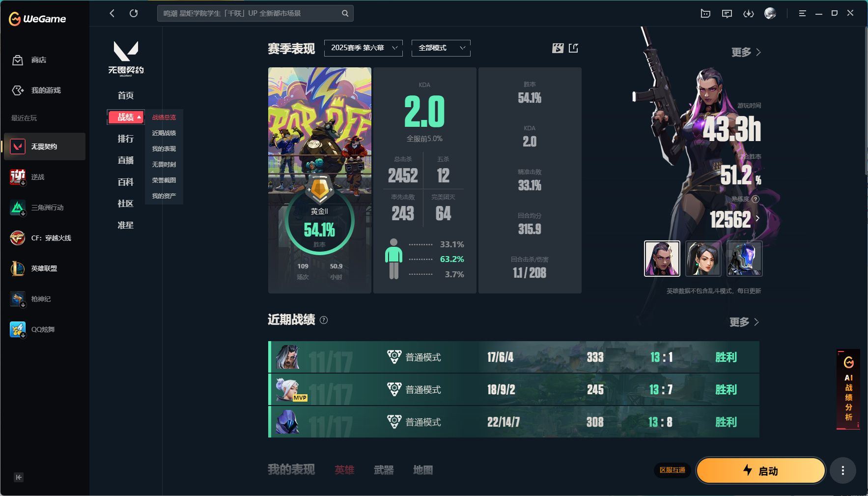
Task: Click 更多 next to 近期战绩
Action: (x=744, y=322)
